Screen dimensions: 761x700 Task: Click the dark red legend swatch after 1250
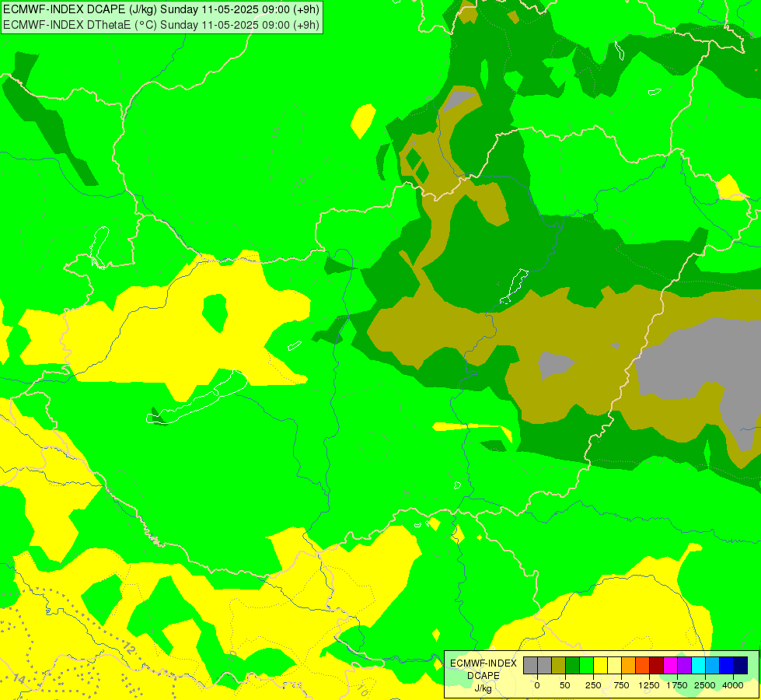[657, 665]
